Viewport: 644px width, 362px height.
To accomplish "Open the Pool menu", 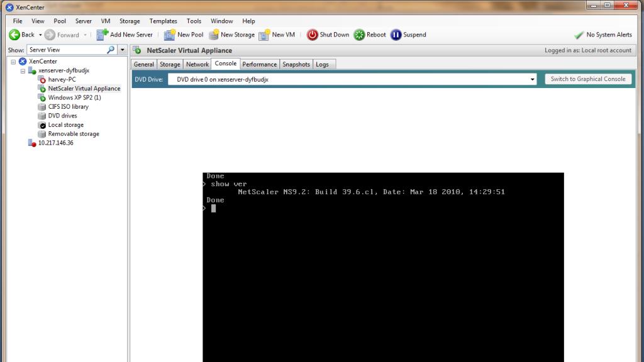I will [x=60, y=21].
